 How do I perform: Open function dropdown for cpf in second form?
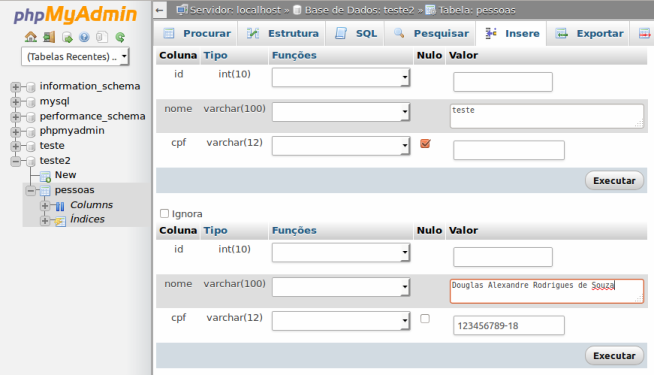click(x=341, y=321)
